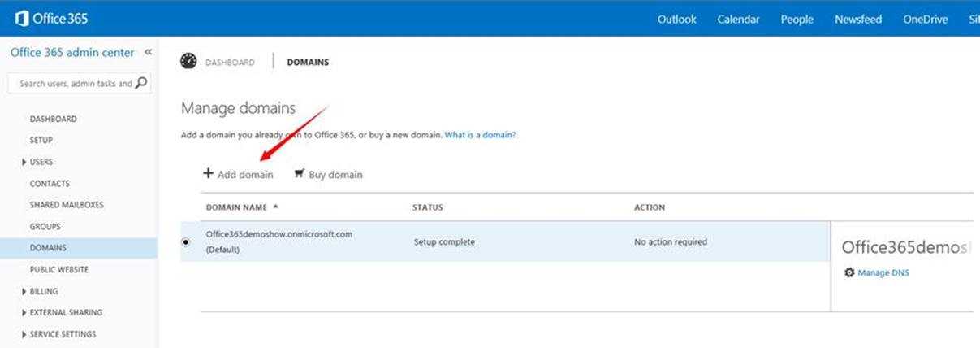The width and height of the screenshot is (980, 348).
Task: Expand the External Sharing navigation group
Action: [x=24, y=312]
